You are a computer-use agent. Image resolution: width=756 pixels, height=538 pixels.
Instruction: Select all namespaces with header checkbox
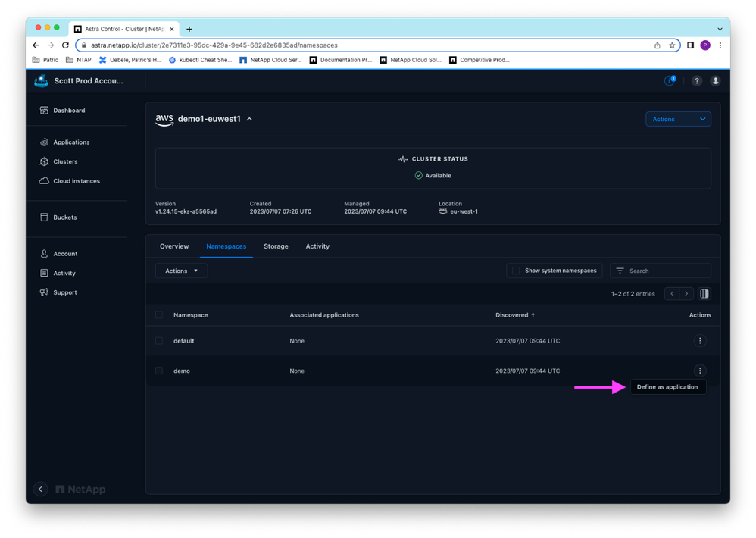point(159,314)
